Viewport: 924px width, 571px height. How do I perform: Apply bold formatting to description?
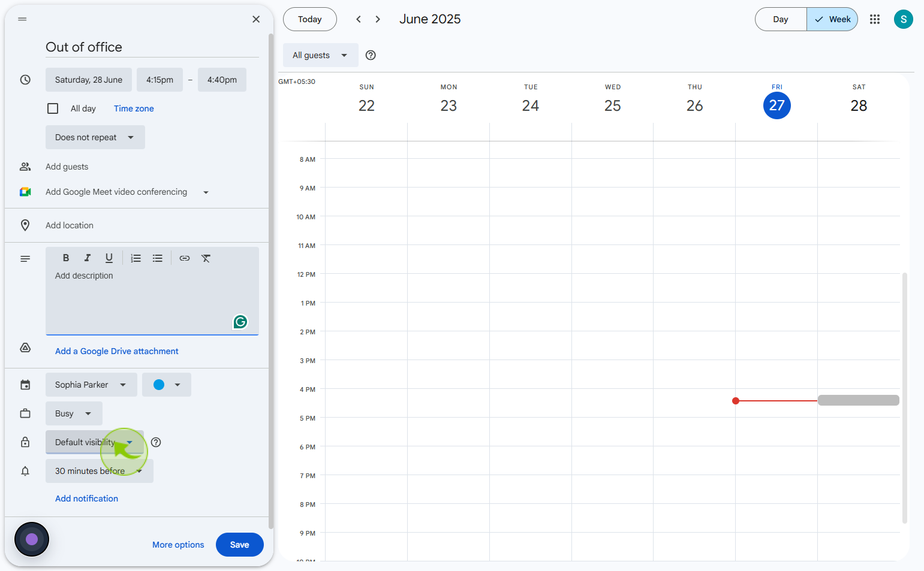66,258
